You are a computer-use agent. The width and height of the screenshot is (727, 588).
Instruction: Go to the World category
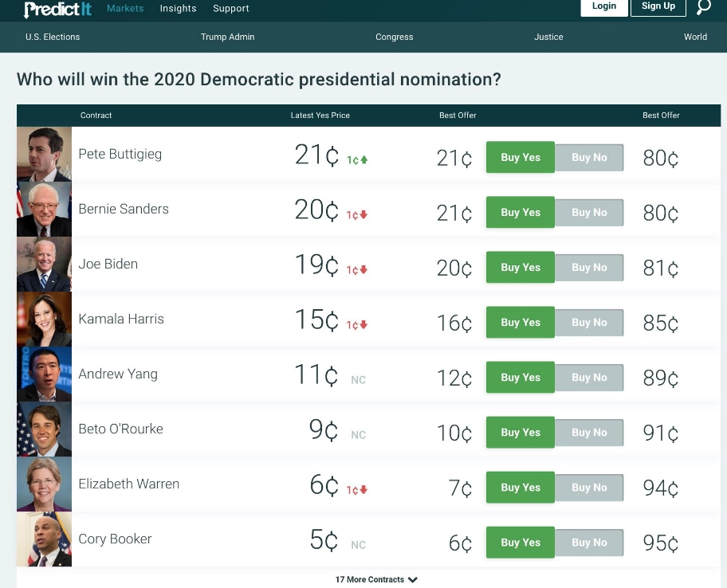pyautogui.click(x=695, y=37)
